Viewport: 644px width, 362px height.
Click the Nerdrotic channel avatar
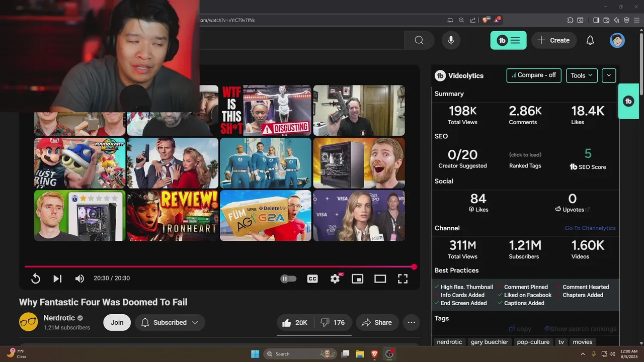tap(29, 322)
